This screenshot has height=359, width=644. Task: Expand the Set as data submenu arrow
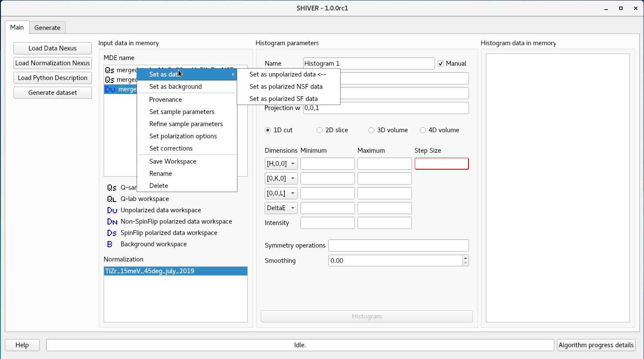click(x=233, y=74)
